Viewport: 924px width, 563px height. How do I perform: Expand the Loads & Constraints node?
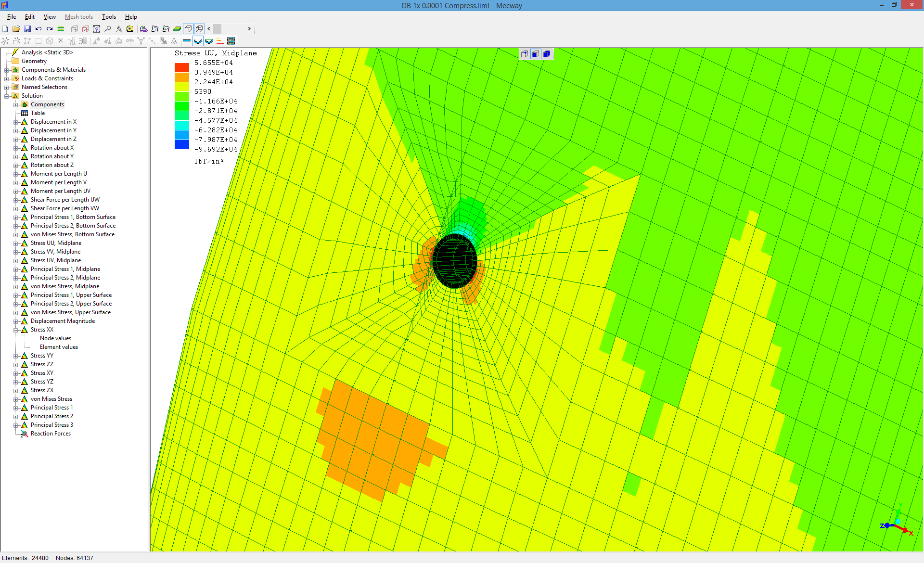coord(7,78)
